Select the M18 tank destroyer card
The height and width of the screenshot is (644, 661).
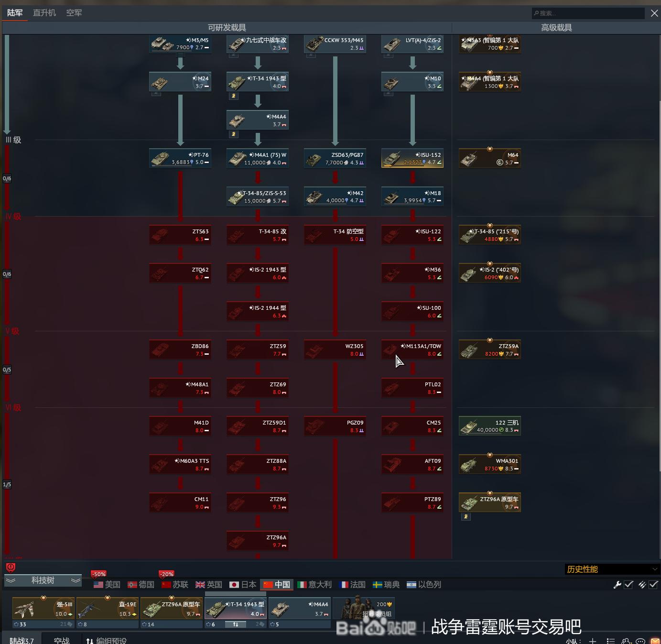(412, 196)
